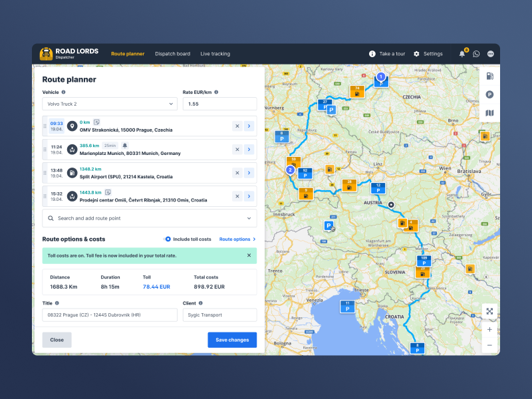This screenshot has height=399, width=532.
Task: Click the fuel station icon for Split Airport stop
Action: coord(72,173)
